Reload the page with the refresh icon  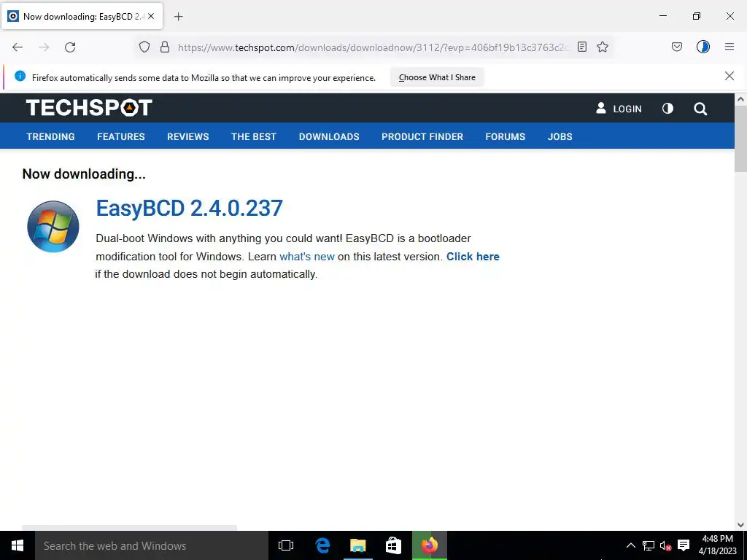[x=70, y=47]
